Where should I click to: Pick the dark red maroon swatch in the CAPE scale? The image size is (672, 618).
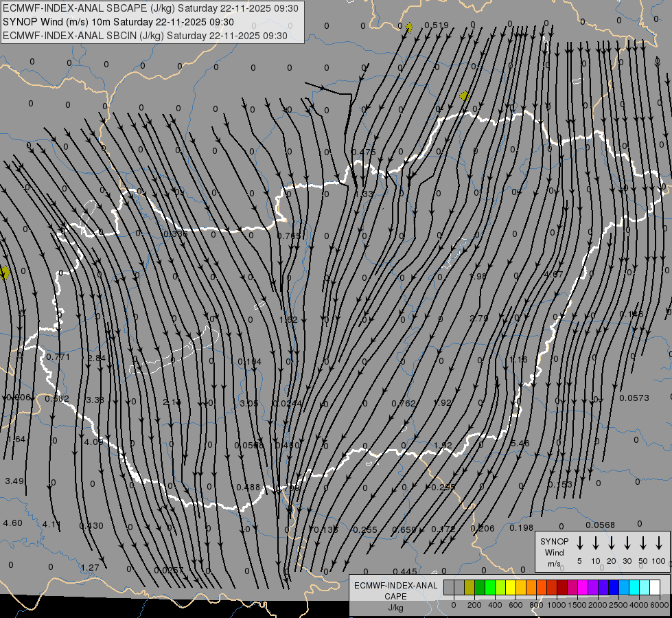562,587
